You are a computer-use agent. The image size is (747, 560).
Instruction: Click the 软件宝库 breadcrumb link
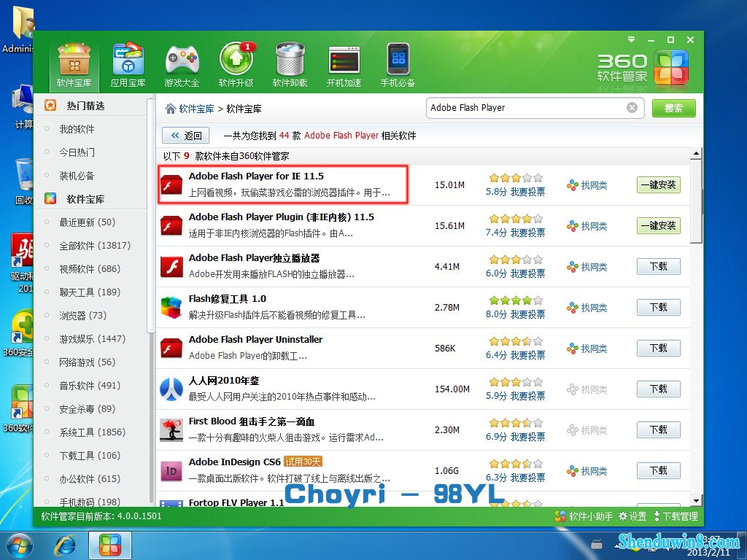coord(196,109)
